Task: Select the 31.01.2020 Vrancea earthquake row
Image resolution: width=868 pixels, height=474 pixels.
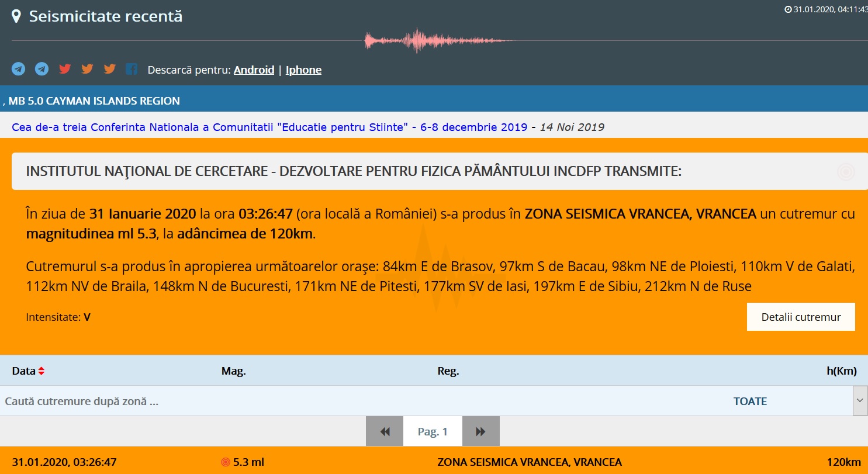Action: pyautogui.click(x=434, y=462)
